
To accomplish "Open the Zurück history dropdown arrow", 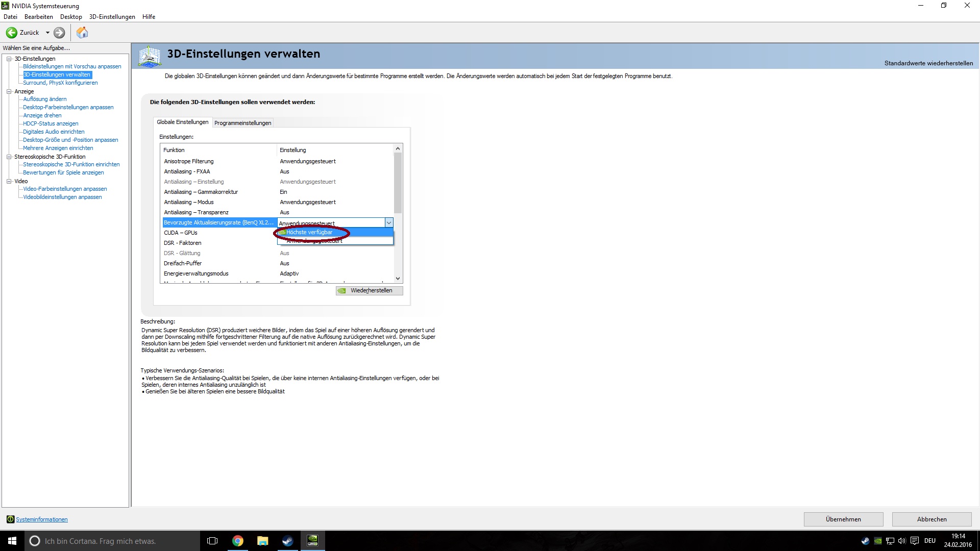I will tap(47, 33).
